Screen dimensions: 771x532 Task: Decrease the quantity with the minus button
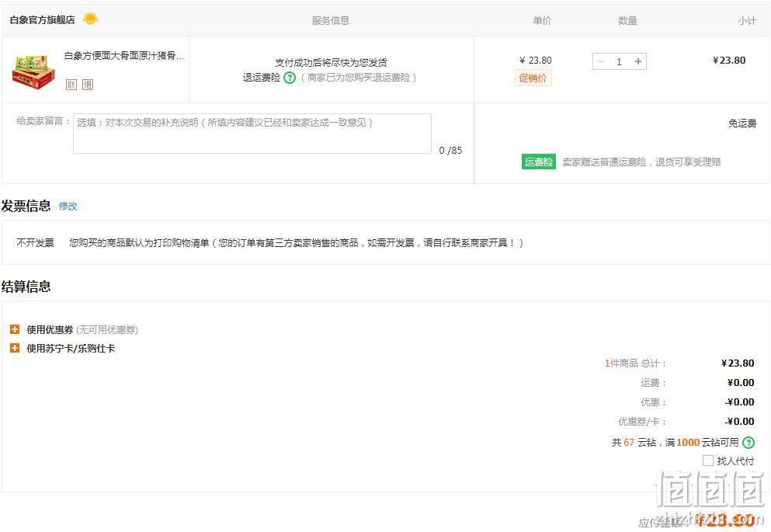click(x=600, y=61)
